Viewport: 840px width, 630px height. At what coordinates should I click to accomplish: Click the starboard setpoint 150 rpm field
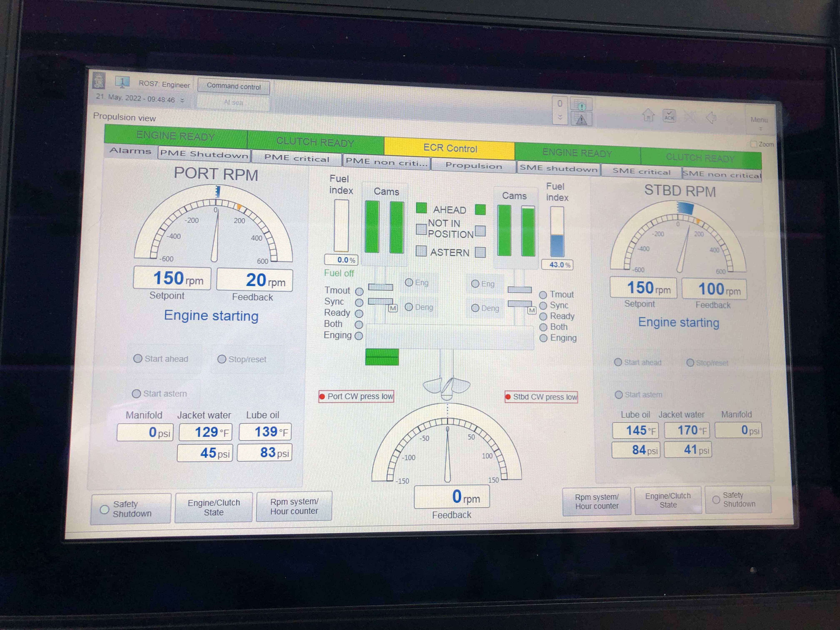point(643,287)
